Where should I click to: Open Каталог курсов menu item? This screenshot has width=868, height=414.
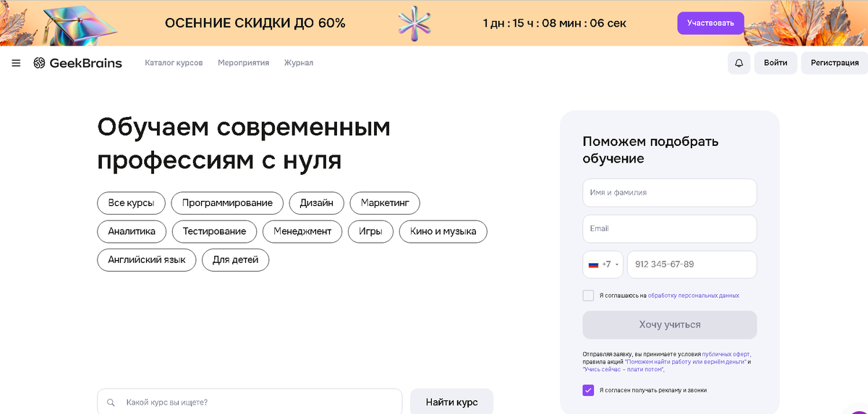[174, 63]
